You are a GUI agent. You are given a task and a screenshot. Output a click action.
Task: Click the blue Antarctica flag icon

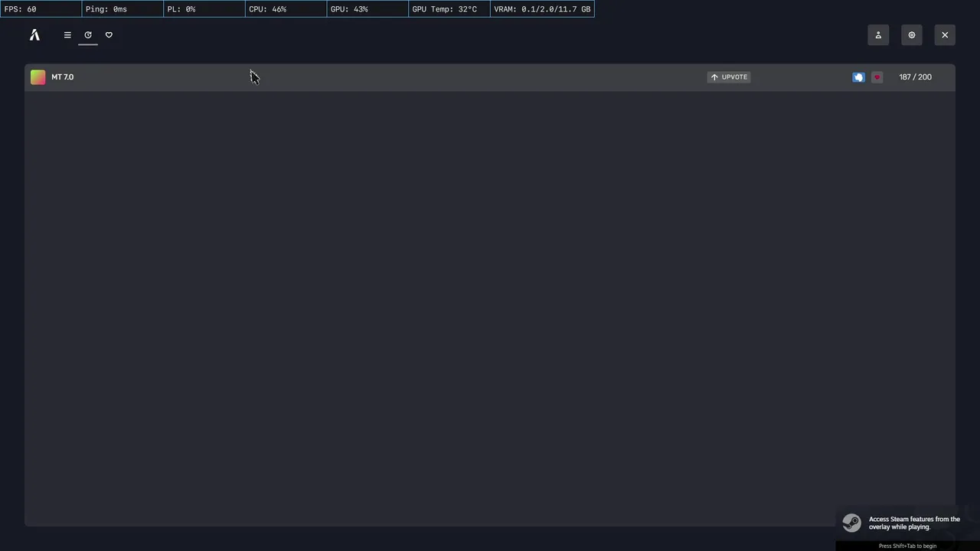[858, 77]
